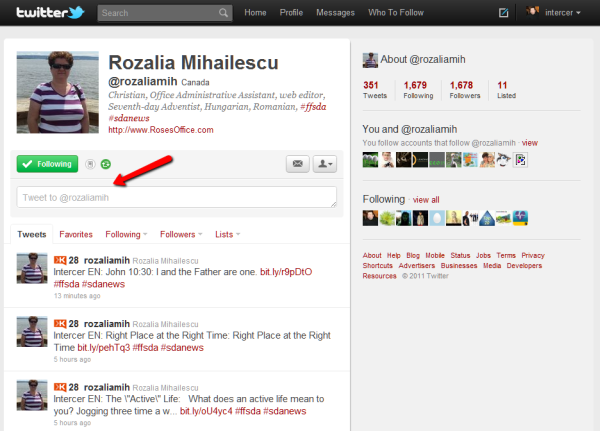Open Who To Follow in navigation
The height and width of the screenshot is (431, 600).
pos(396,13)
